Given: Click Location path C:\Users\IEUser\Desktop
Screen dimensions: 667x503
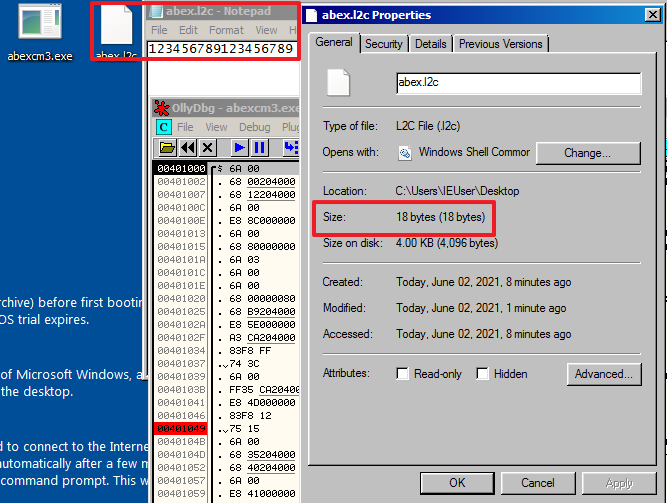Looking at the screenshot, I should click(457, 191).
